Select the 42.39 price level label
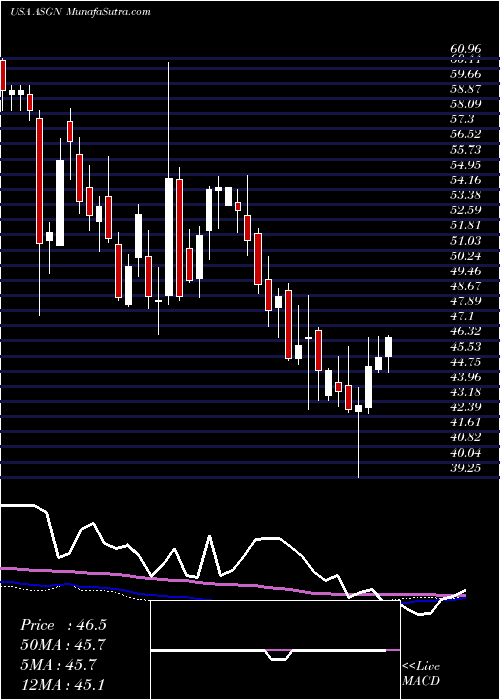Screen dimensions: 500x700 [466, 408]
